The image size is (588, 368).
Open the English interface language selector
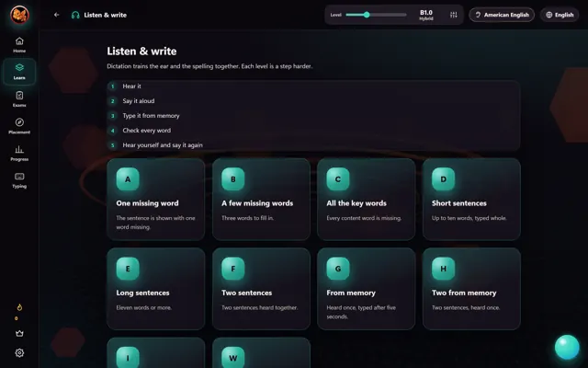point(560,15)
